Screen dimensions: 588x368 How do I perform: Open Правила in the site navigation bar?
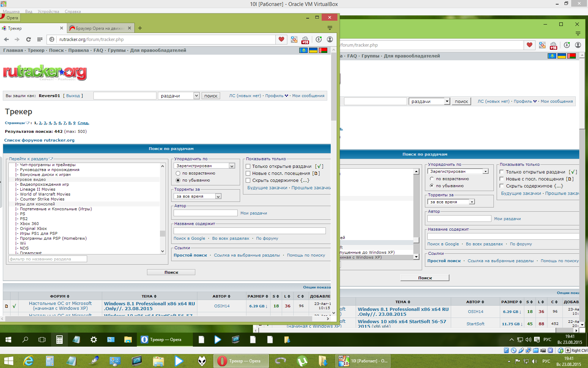click(x=78, y=50)
